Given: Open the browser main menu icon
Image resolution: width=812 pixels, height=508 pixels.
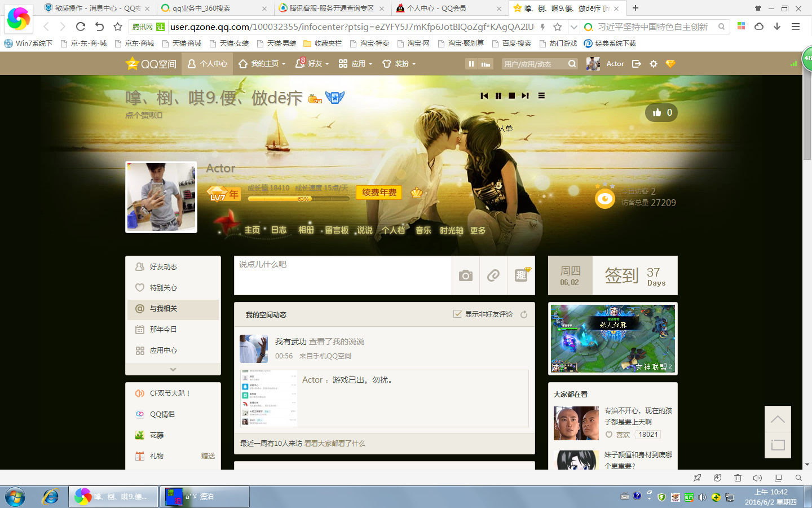Looking at the screenshot, I should [x=796, y=27].
